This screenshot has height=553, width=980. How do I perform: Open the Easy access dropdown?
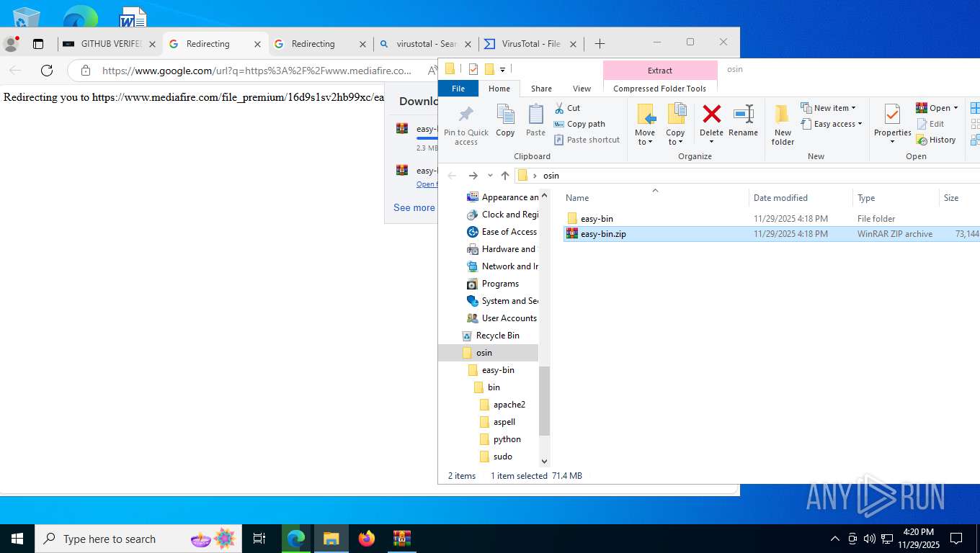[831, 124]
